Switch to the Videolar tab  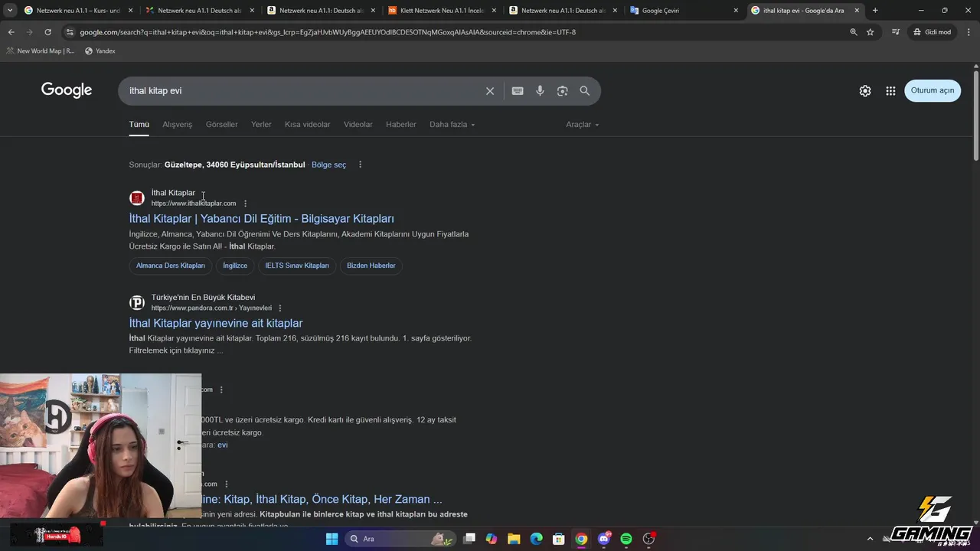[358, 125]
